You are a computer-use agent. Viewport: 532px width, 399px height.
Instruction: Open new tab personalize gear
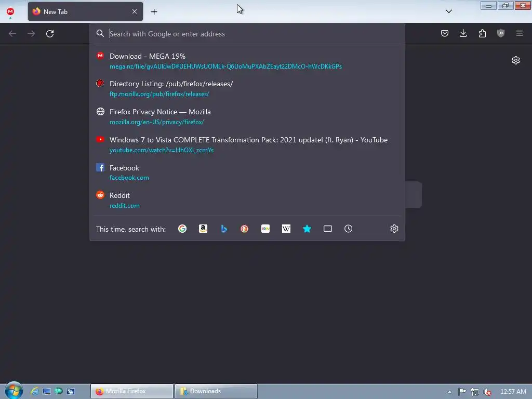[516, 60]
